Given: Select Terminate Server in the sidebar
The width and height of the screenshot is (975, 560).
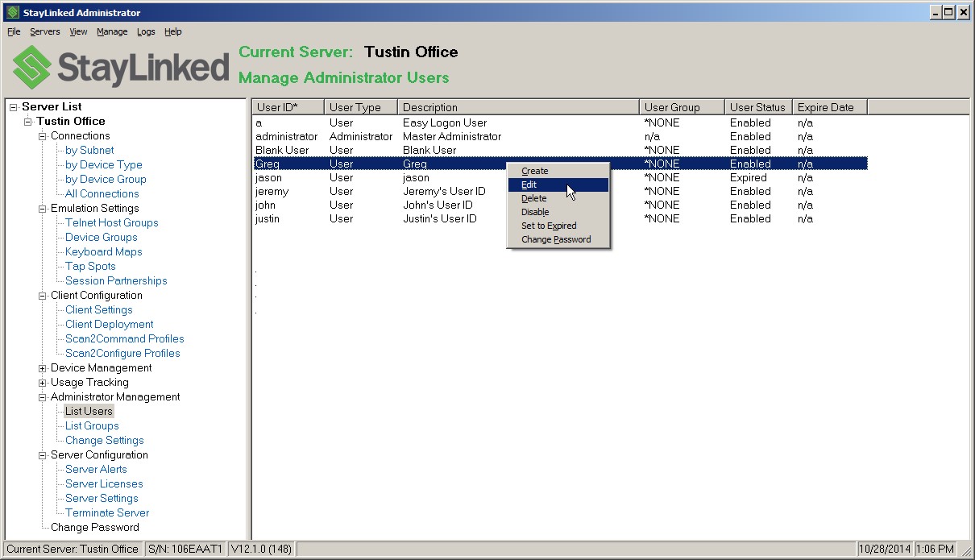Looking at the screenshot, I should click(106, 512).
